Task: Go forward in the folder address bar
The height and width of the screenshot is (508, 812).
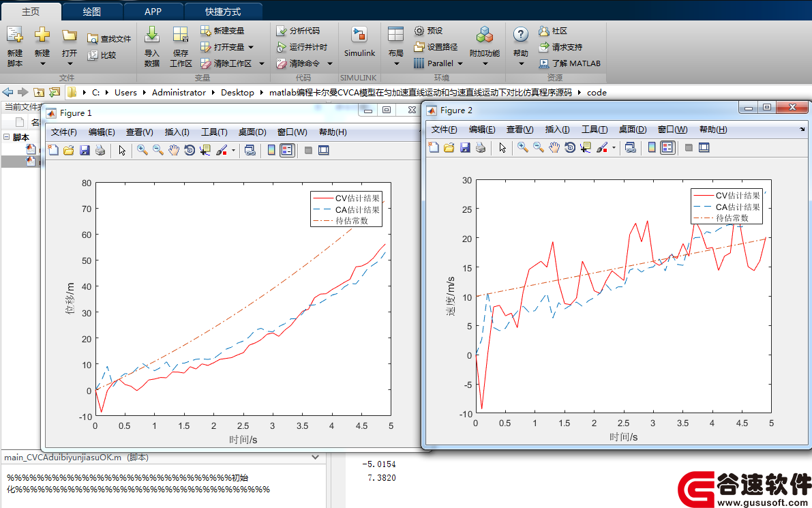Action: [22, 92]
